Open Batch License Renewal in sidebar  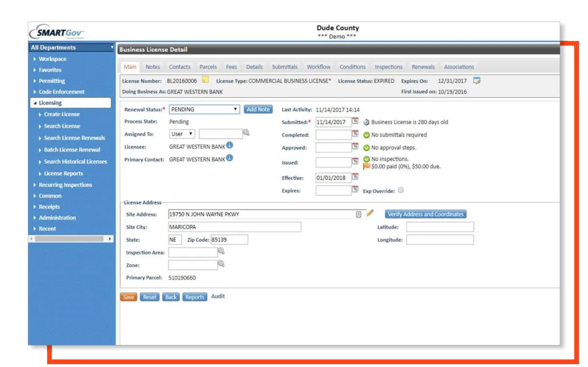(72, 149)
